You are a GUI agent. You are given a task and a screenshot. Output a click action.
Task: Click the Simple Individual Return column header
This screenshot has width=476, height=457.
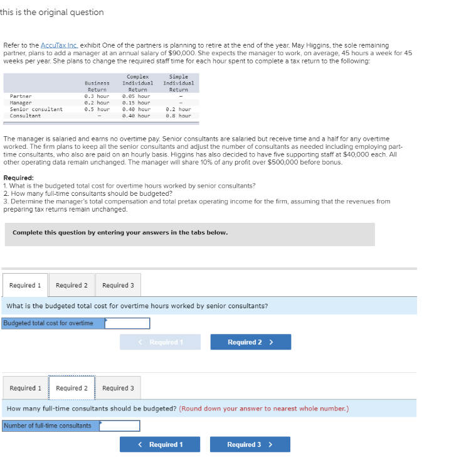click(x=179, y=83)
